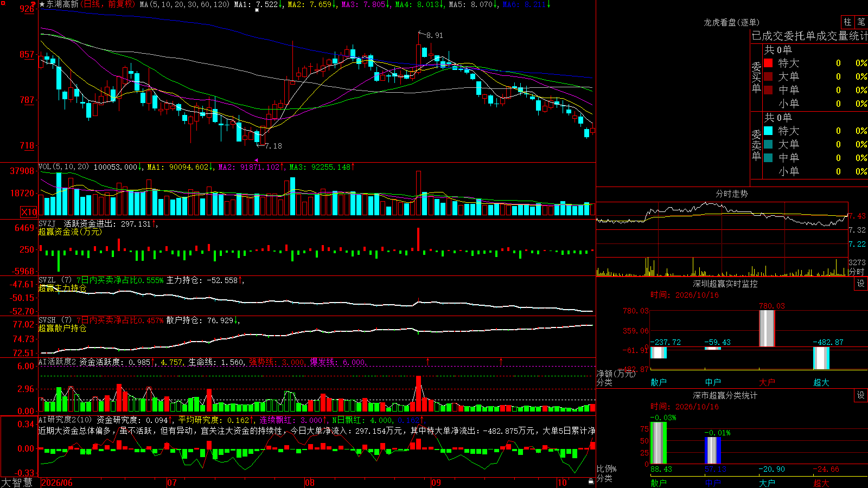Click the 龙虎看盘(逐单) panel title
Image resolution: width=868 pixels, height=488 pixels.
(731, 22)
